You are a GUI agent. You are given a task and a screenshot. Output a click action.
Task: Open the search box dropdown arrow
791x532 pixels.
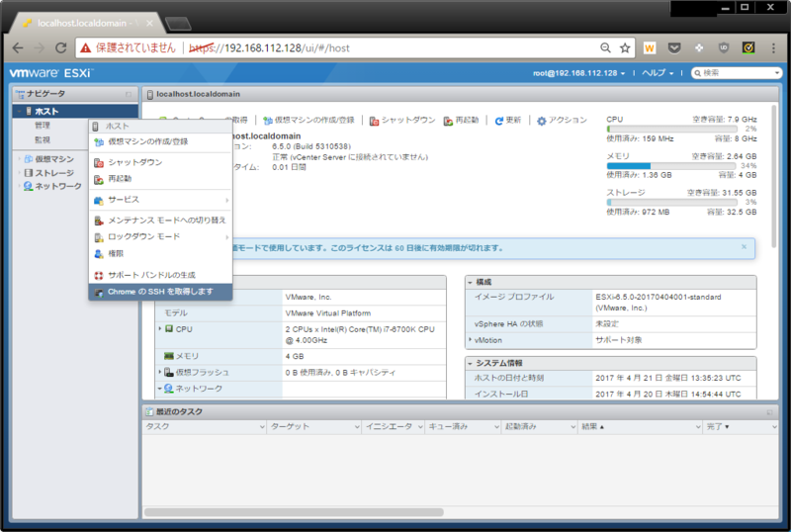point(777,73)
